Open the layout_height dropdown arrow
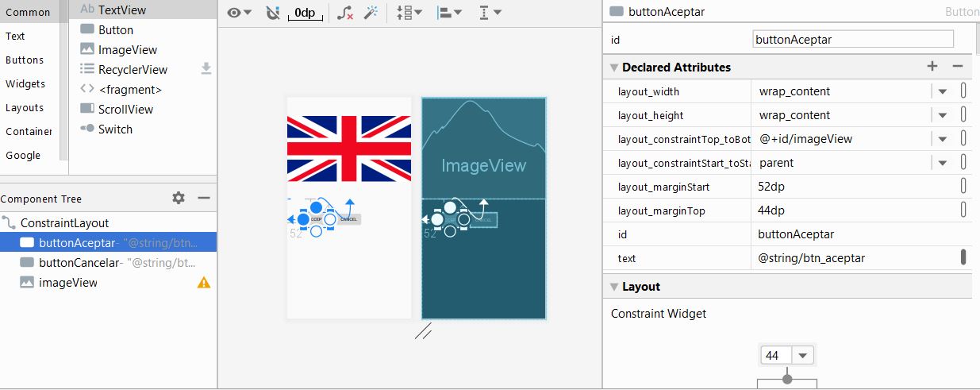This screenshot has width=980, height=390. [942, 115]
